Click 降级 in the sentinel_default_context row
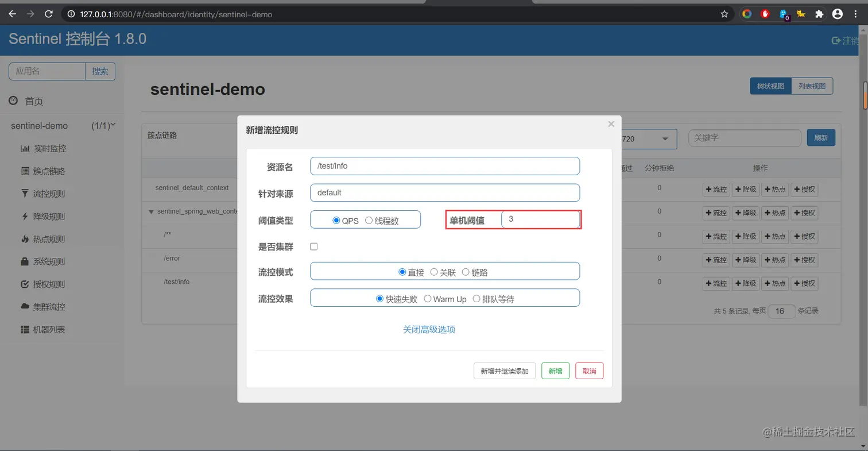Screen dimensions: 868x451 [x=746, y=190]
